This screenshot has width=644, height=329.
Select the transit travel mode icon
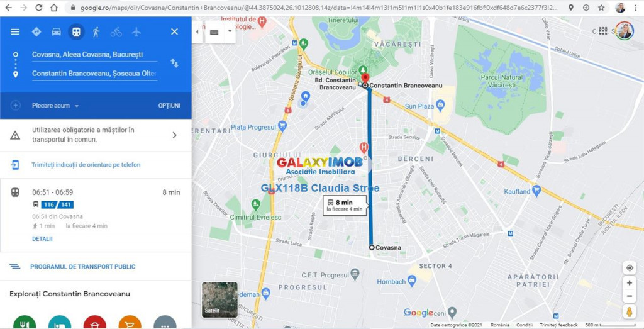coord(76,31)
